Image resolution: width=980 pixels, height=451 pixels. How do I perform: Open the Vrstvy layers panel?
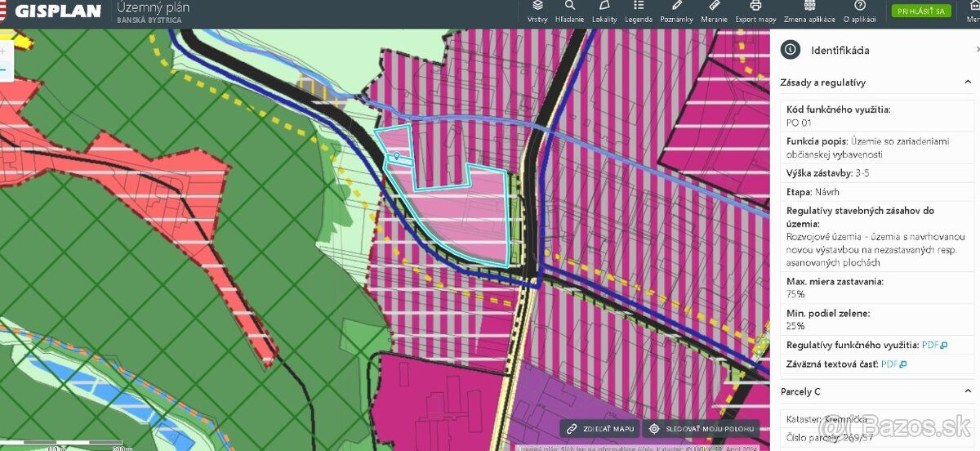point(537,11)
